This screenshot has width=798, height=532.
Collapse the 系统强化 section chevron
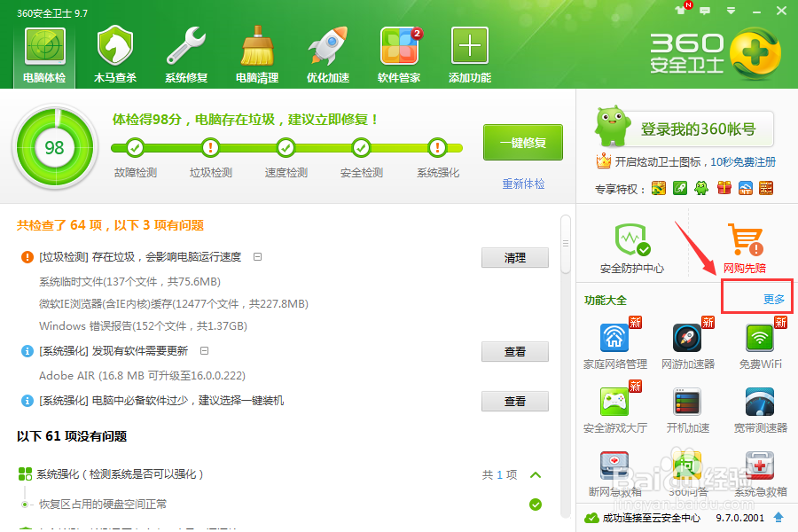click(536, 475)
